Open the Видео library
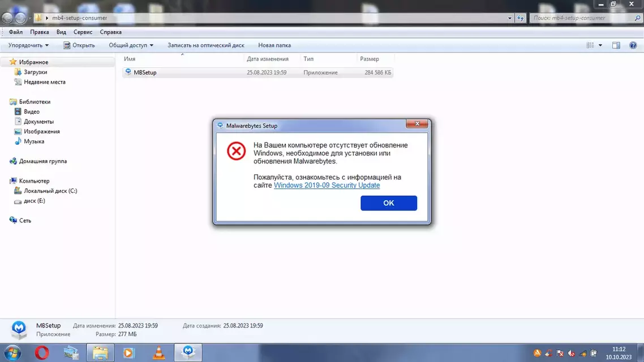This screenshot has width=644, height=362. click(x=31, y=111)
